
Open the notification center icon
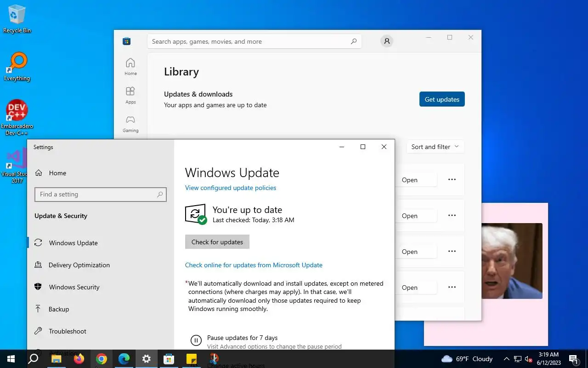pyautogui.click(x=573, y=359)
